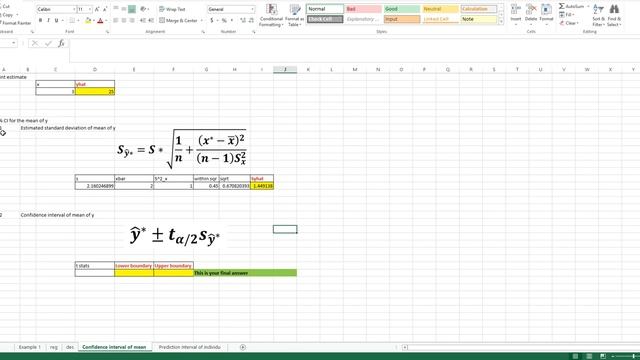The width and height of the screenshot is (640, 360).
Task: Open Conditional Formatting menu
Action: 271,15
